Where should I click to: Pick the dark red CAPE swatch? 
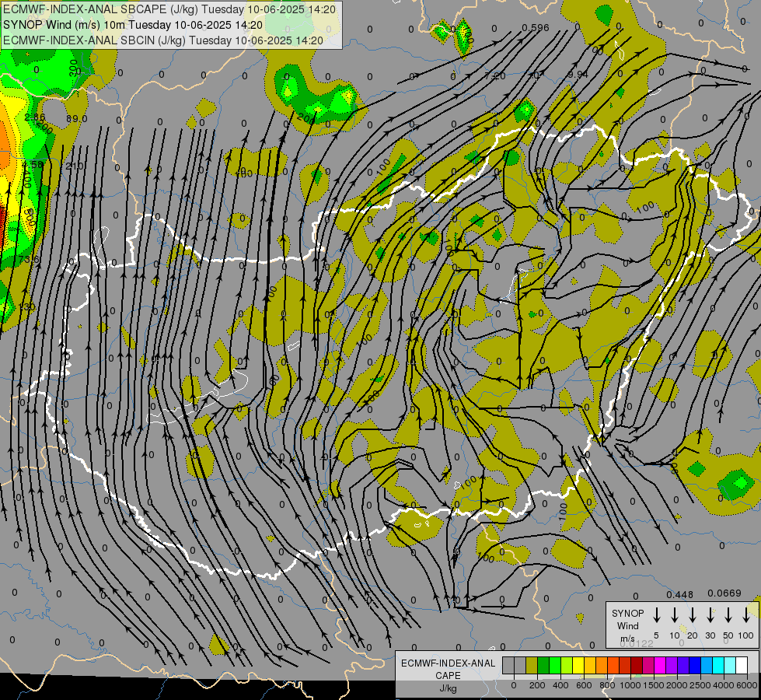point(637,665)
